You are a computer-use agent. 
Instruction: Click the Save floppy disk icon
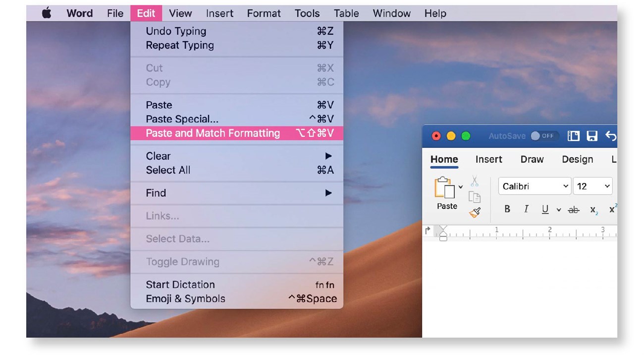point(592,136)
